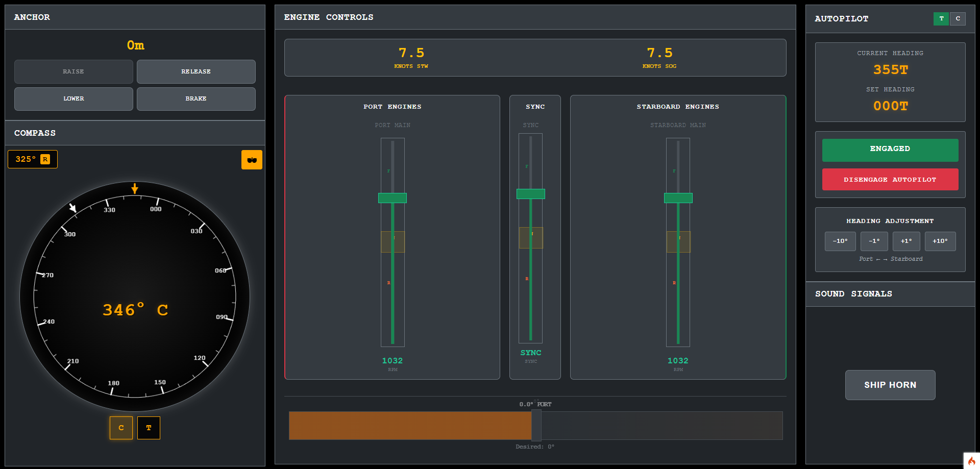
Task: Click the orange flame icon at bottom right
Action: 972,461
